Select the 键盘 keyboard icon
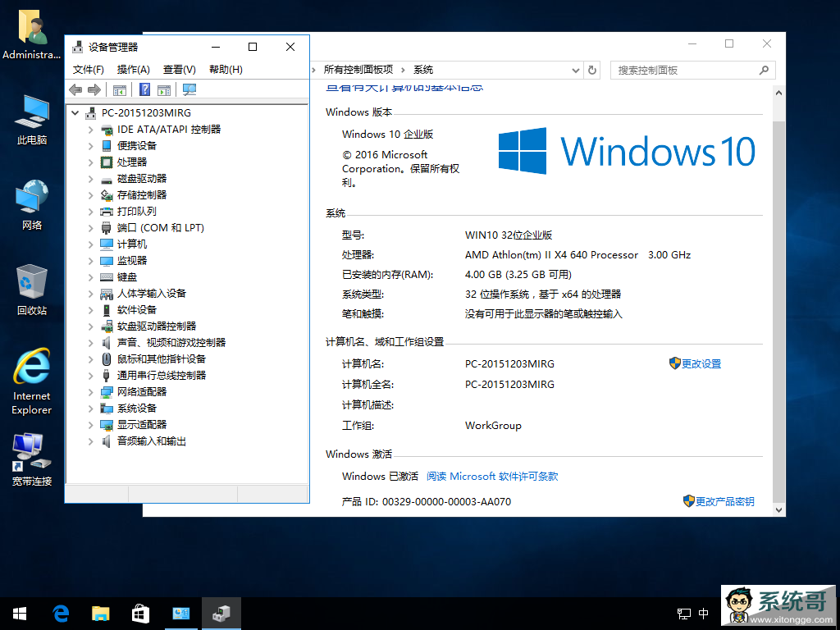Viewport: 840px width, 630px height. click(107, 277)
